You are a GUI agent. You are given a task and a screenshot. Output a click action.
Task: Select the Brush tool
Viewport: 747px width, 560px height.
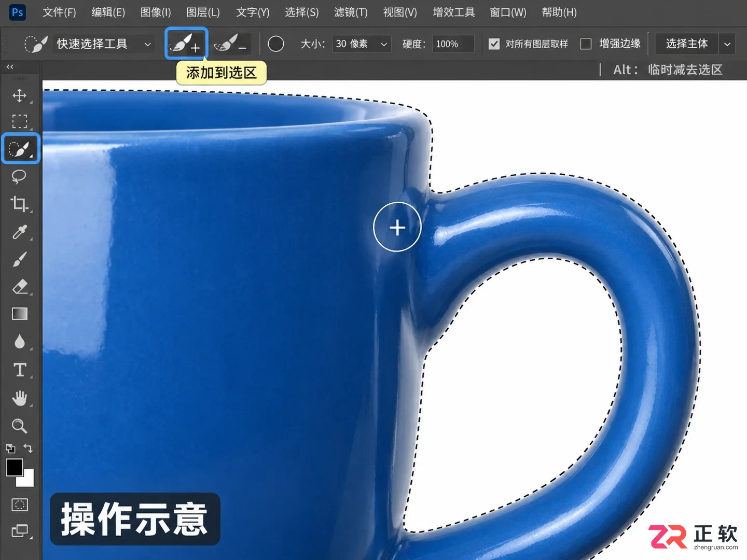click(20, 259)
